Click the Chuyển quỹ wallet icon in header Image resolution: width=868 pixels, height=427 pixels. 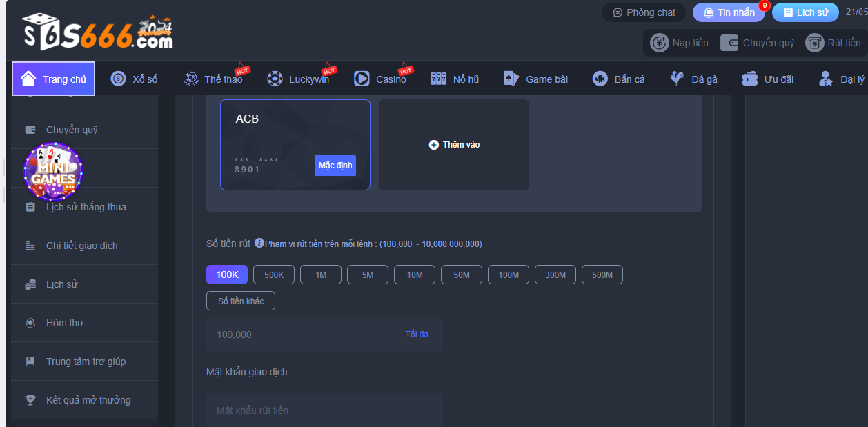(729, 43)
